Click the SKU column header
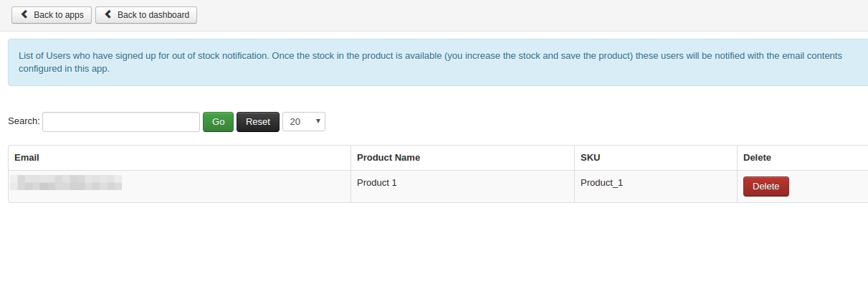 [x=591, y=158]
